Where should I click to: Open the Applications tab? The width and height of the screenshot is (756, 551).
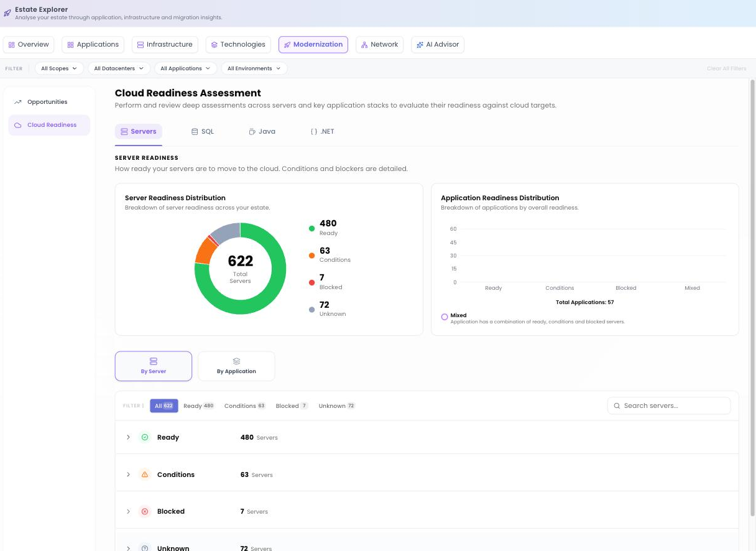tap(93, 45)
